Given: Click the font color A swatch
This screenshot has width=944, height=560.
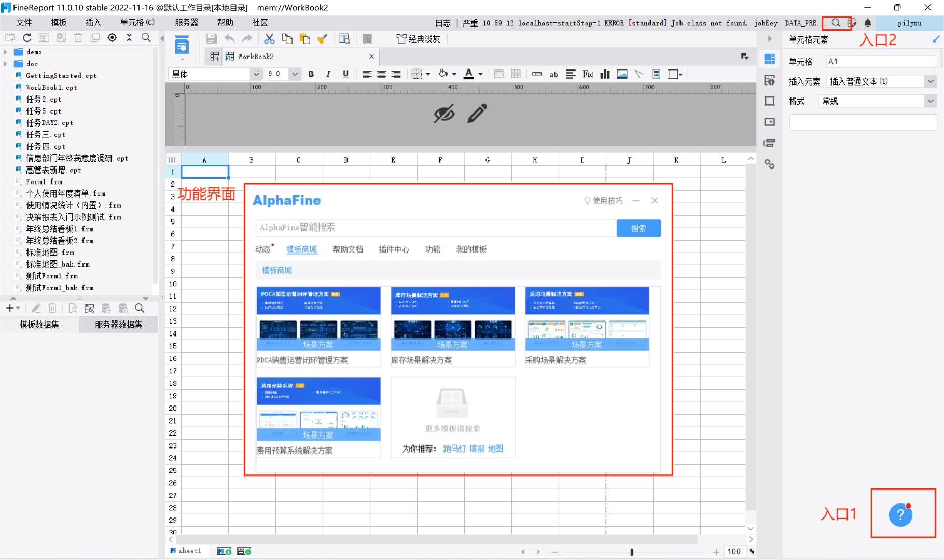Looking at the screenshot, I should click(469, 74).
